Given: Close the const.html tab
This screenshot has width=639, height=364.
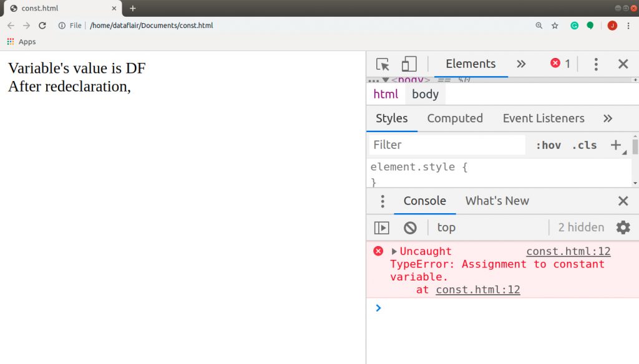Looking at the screenshot, I should [x=114, y=8].
